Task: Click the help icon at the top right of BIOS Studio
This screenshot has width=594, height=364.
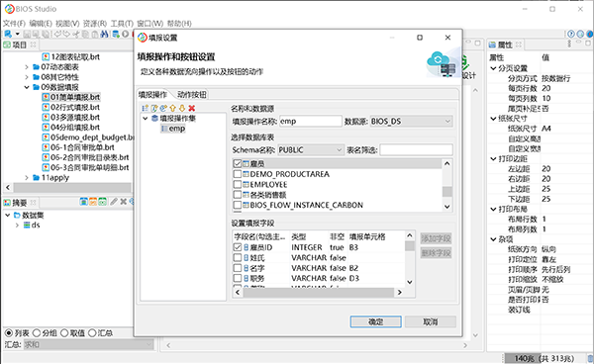Action: 571,34
